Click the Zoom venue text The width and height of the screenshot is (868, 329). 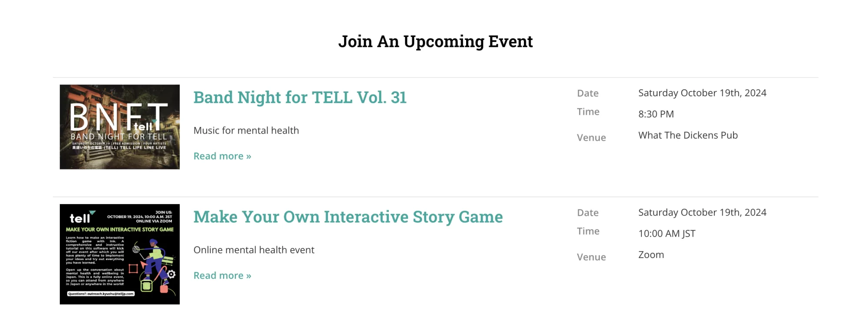click(651, 255)
